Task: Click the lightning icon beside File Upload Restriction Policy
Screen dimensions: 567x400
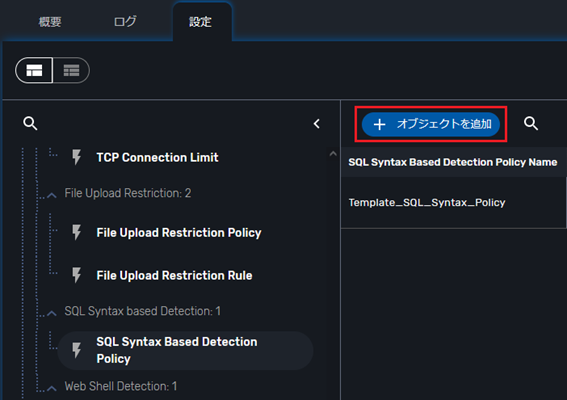Action: [x=76, y=233]
